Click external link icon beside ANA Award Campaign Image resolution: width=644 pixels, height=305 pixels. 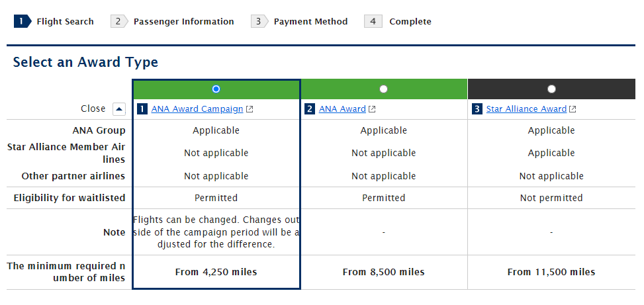click(x=249, y=109)
